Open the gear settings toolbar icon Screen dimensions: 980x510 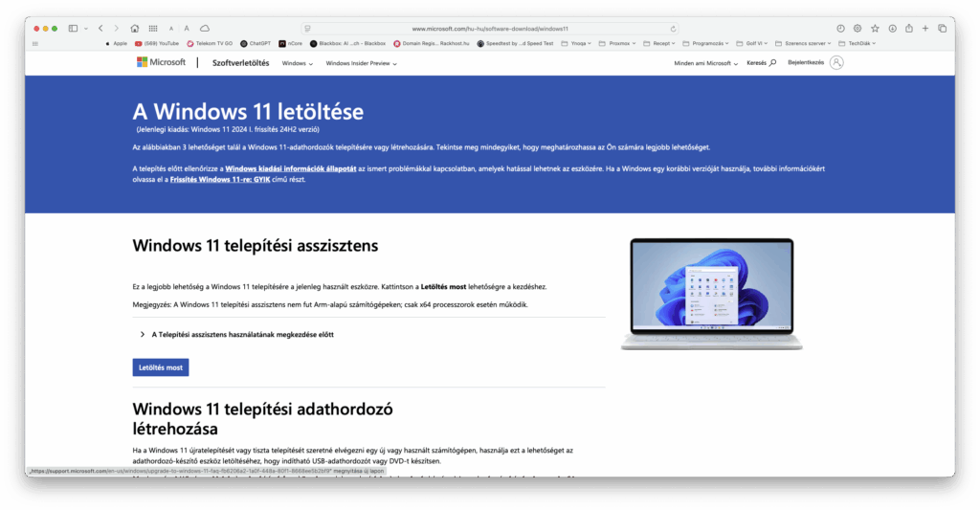857,28
